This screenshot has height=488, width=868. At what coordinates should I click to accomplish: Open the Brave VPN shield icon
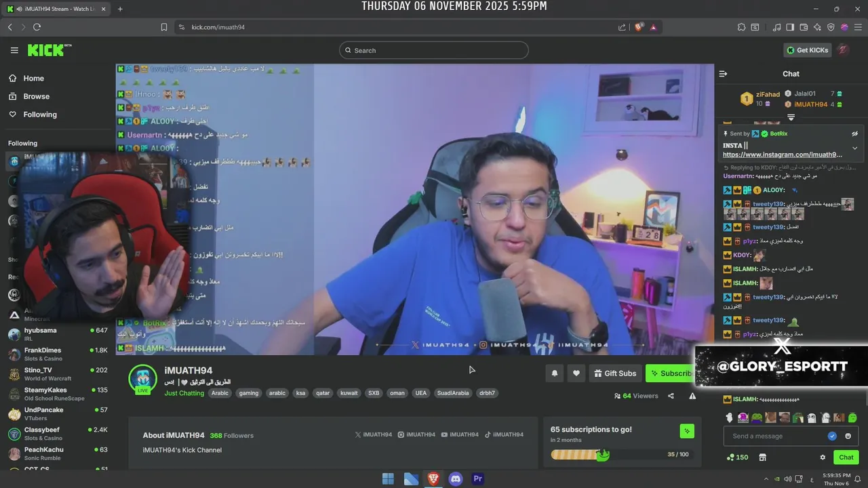[831, 27]
